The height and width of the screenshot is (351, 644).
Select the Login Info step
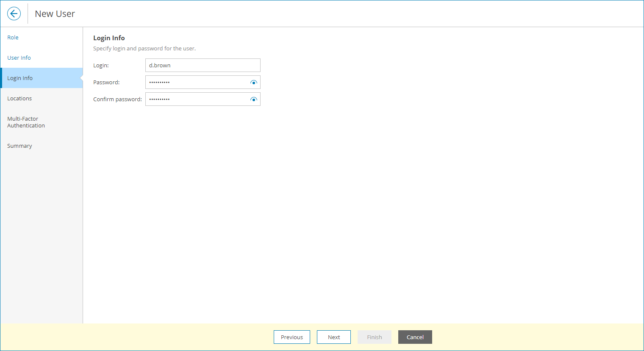click(42, 78)
